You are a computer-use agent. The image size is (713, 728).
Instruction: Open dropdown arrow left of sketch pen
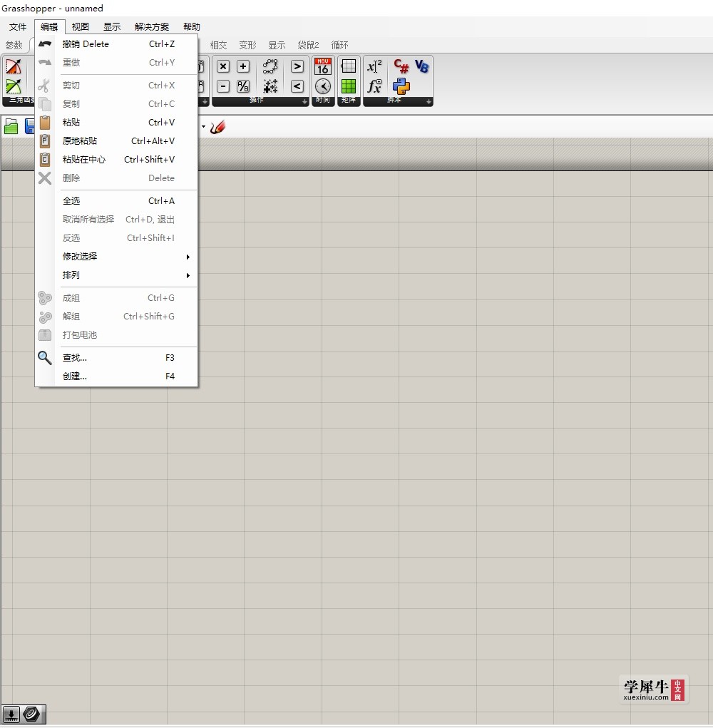[x=203, y=127]
